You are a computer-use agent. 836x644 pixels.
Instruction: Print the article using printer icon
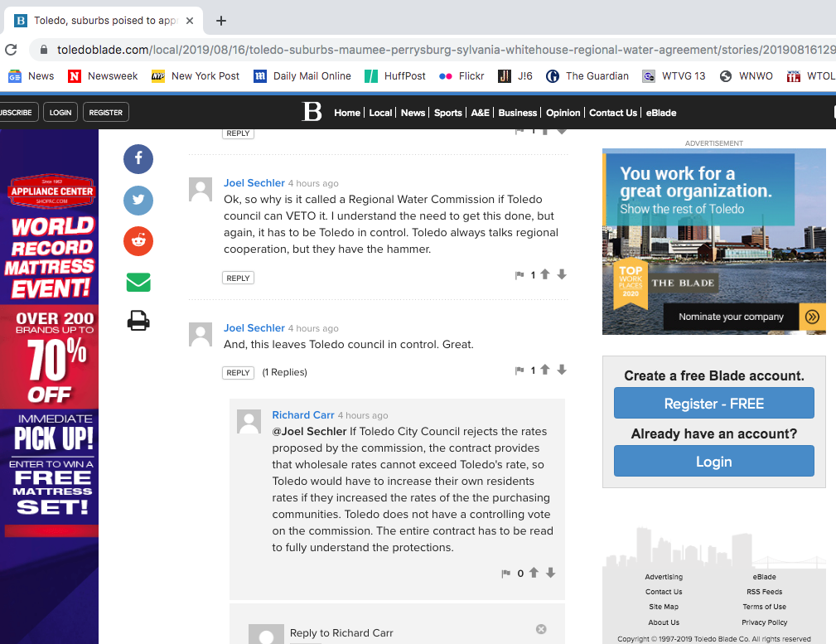click(x=138, y=321)
